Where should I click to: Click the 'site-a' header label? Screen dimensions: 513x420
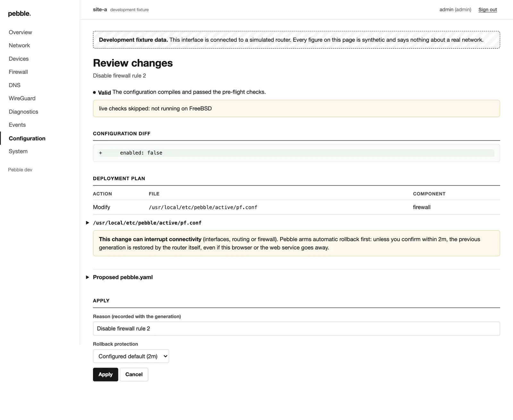click(100, 10)
